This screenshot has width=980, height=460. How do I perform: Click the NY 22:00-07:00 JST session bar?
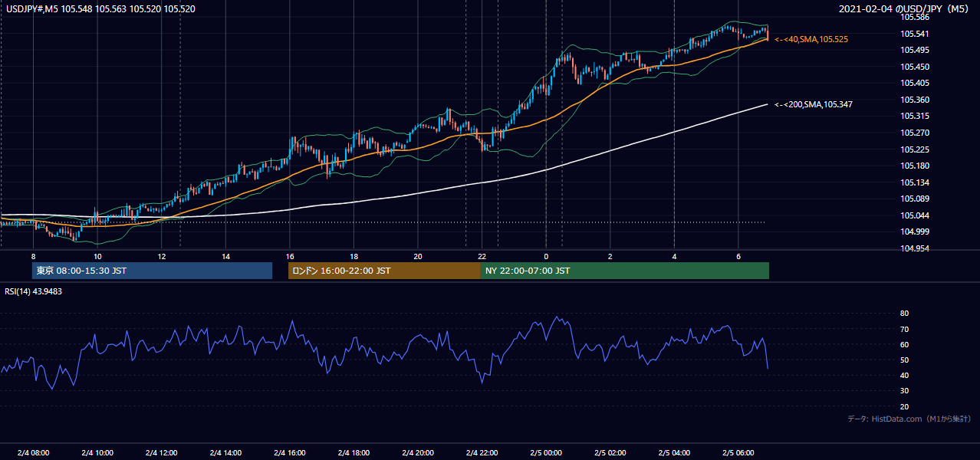click(x=625, y=271)
